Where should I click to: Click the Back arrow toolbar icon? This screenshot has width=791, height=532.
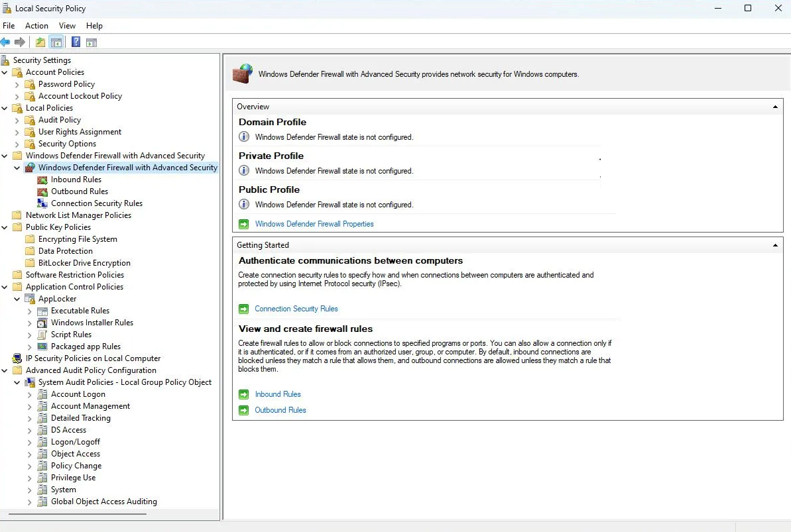pyautogui.click(x=6, y=42)
